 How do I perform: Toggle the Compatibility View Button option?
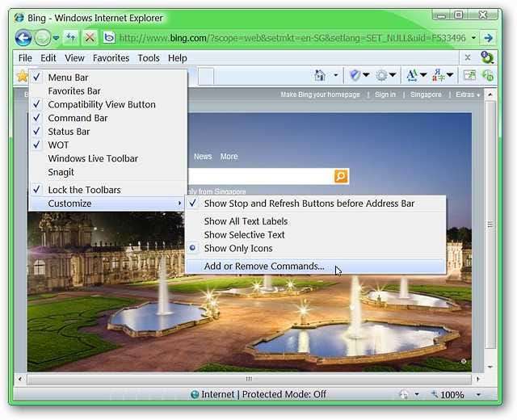pos(101,104)
